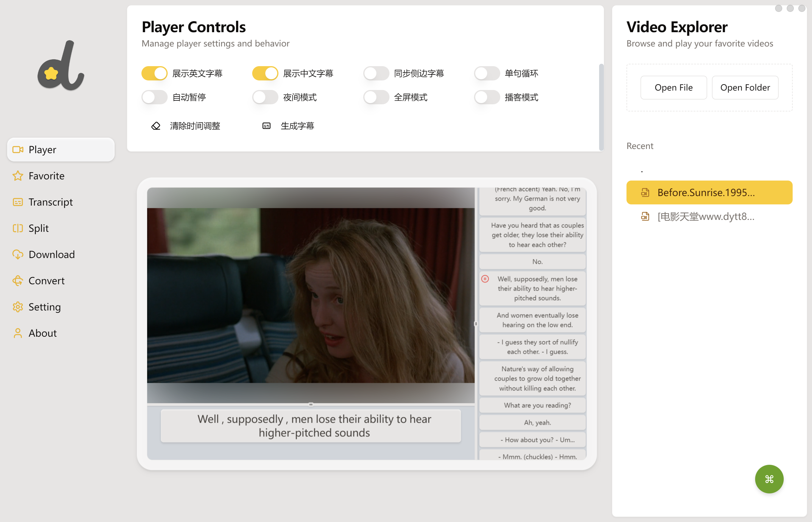Click the Split columns icon
This screenshot has height=522, width=812.
18,228
